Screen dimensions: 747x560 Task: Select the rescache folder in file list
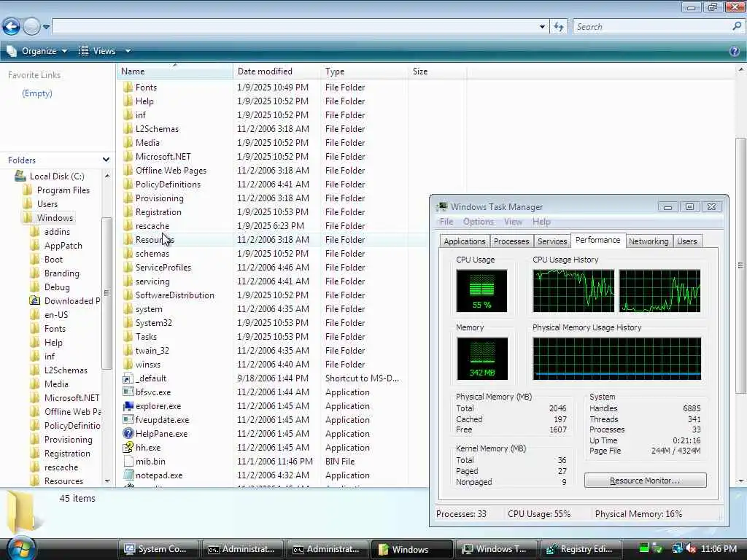click(152, 226)
